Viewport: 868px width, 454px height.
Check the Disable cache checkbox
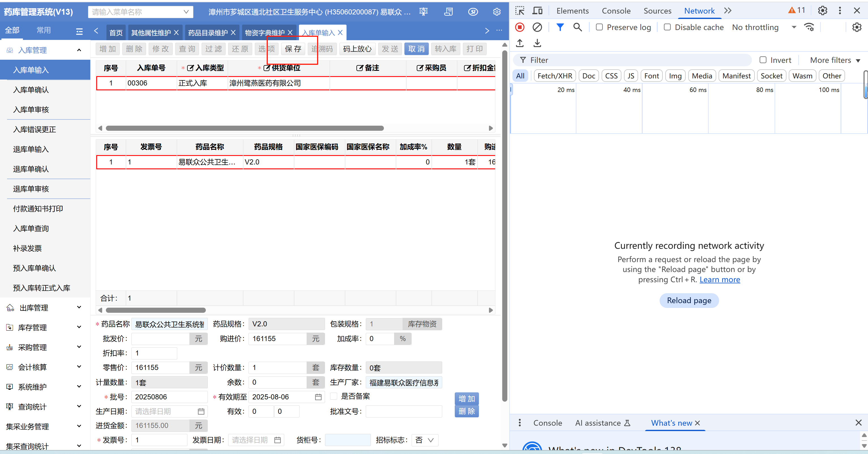point(667,27)
